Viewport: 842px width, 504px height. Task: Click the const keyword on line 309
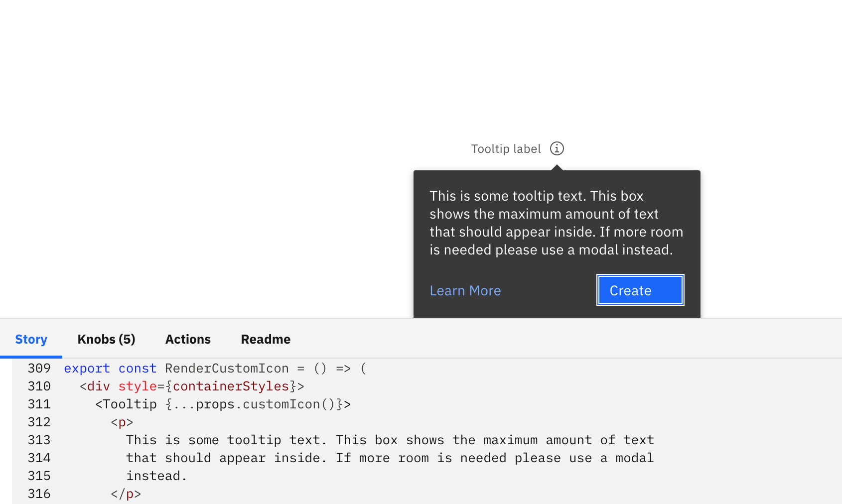click(138, 368)
